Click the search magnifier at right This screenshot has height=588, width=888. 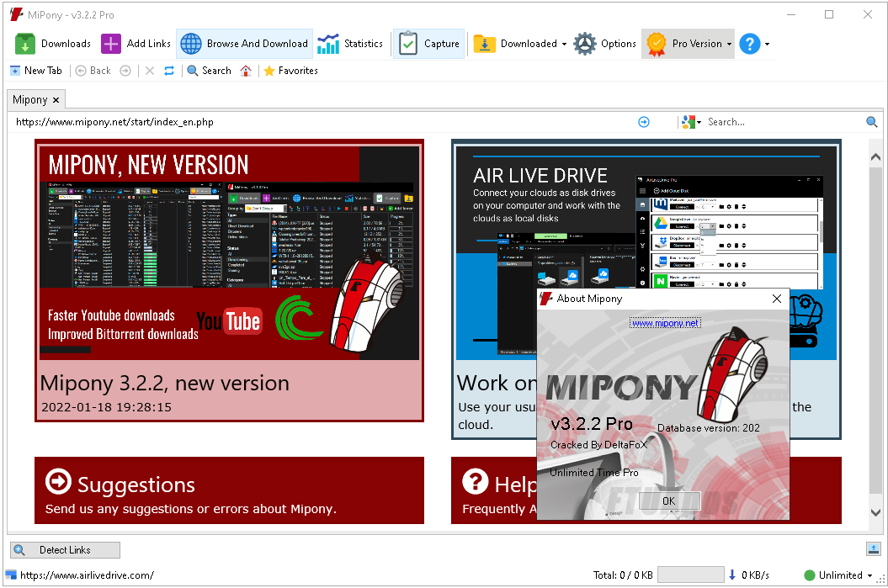point(871,122)
